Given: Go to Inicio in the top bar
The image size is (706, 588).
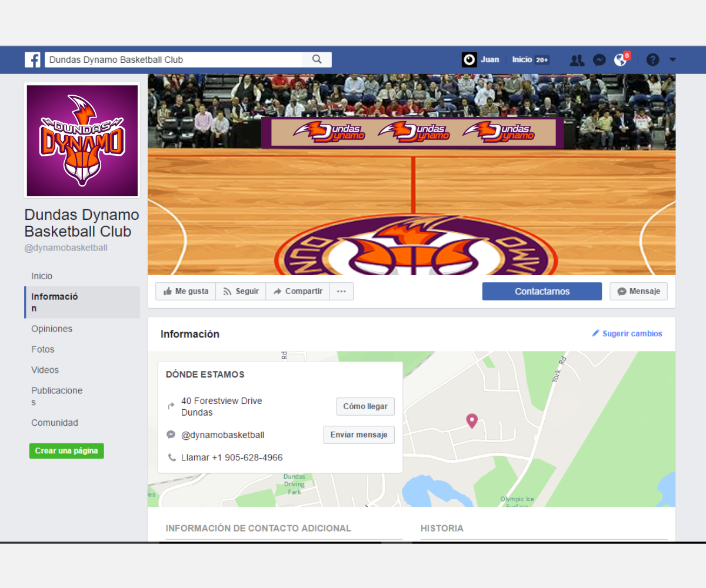Looking at the screenshot, I should [x=522, y=59].
